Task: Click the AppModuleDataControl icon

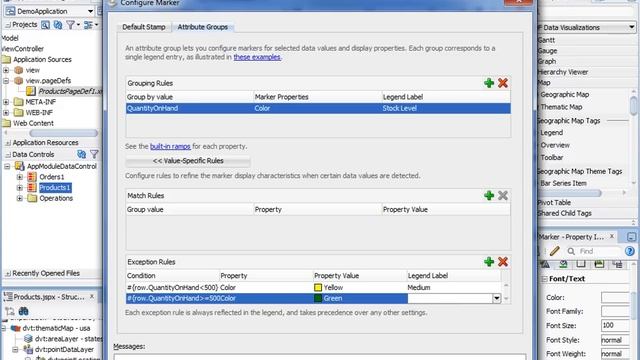Action: (x=20, y=166)
